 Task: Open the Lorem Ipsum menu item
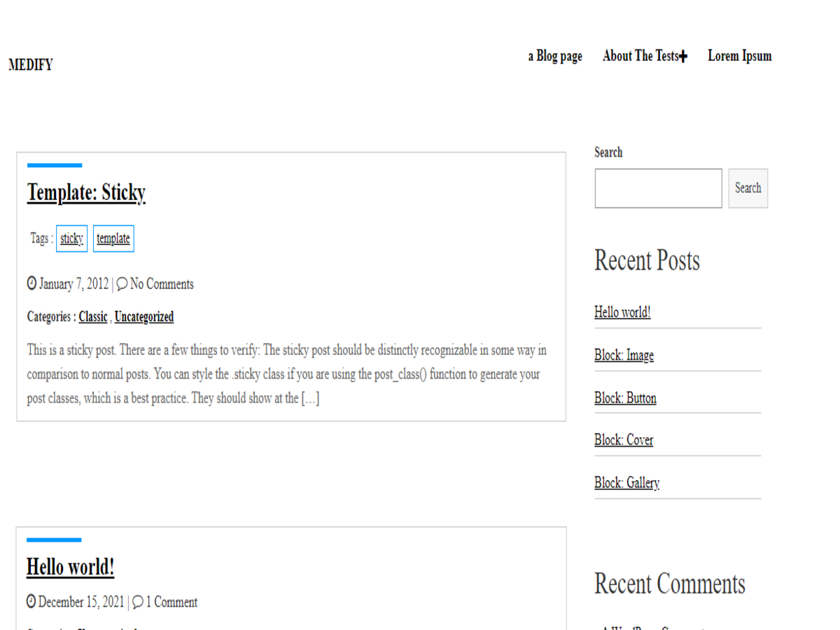pos(739,56)
